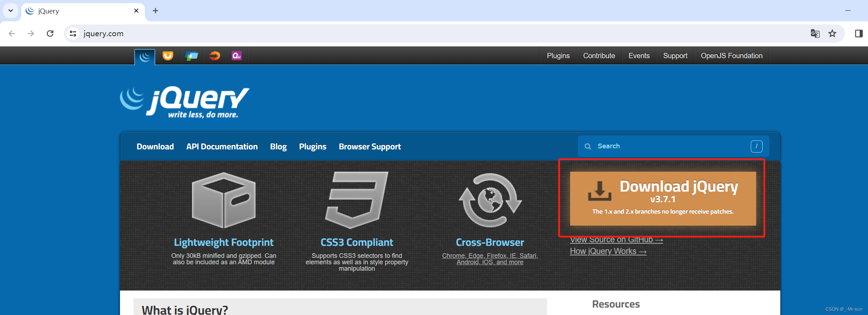Click the Lightweight Footprint heading
This screenshot has width=868, height=315.
tap(224, 242)
